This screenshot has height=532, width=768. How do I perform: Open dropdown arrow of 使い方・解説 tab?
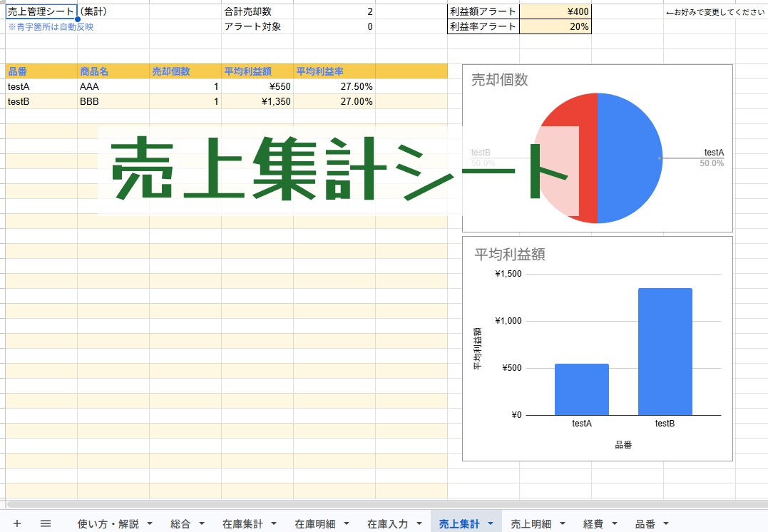pos(149,523)
